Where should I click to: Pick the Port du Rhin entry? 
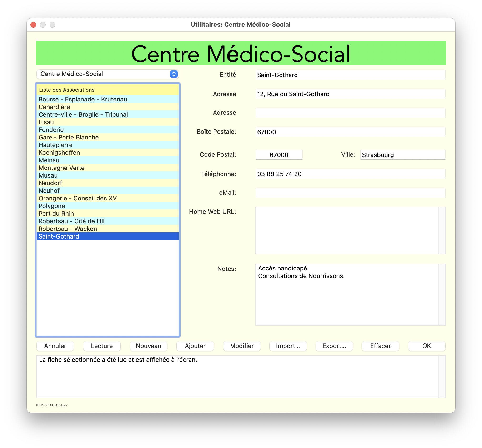56,214
